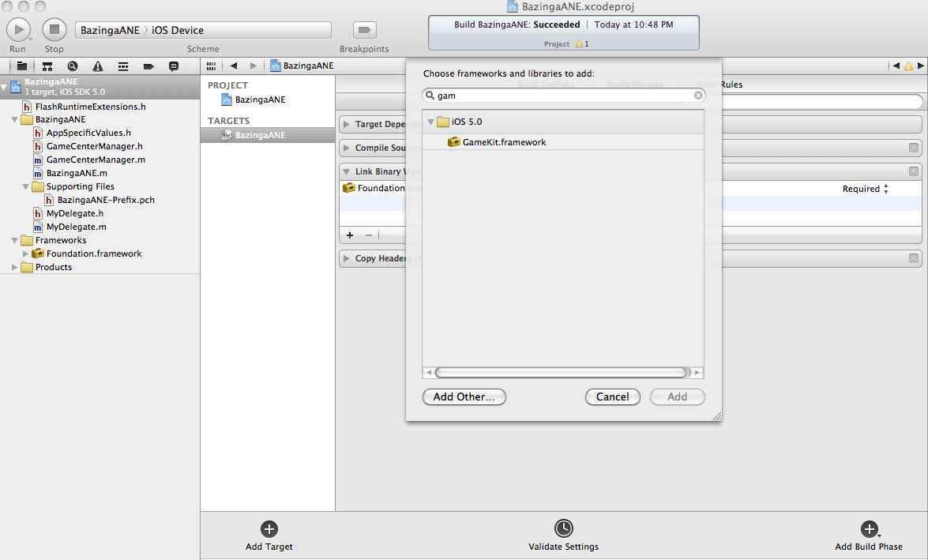Click the framework search field containing gam
This screenshot has width=928, height=560.
point(561,96)
